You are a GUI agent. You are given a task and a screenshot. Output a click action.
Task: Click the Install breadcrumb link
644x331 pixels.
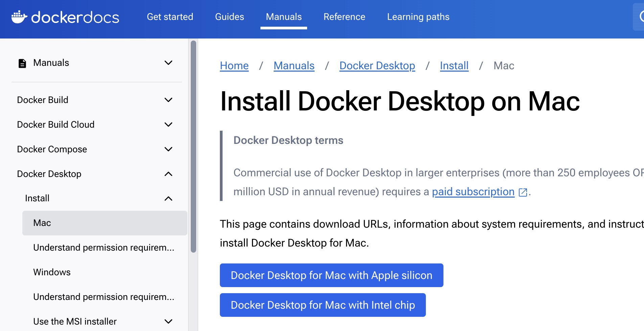(454, 66)
